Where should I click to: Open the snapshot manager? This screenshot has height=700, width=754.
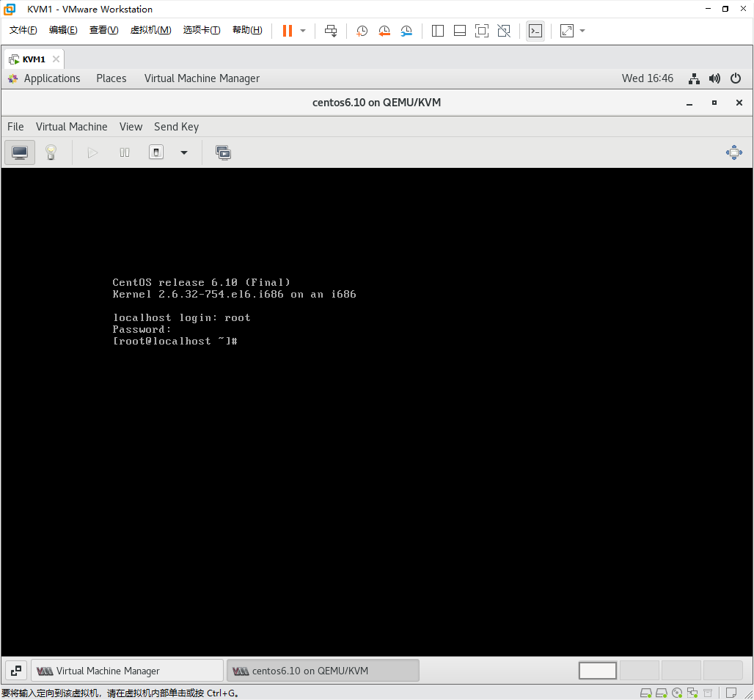[x=406, y=31]
